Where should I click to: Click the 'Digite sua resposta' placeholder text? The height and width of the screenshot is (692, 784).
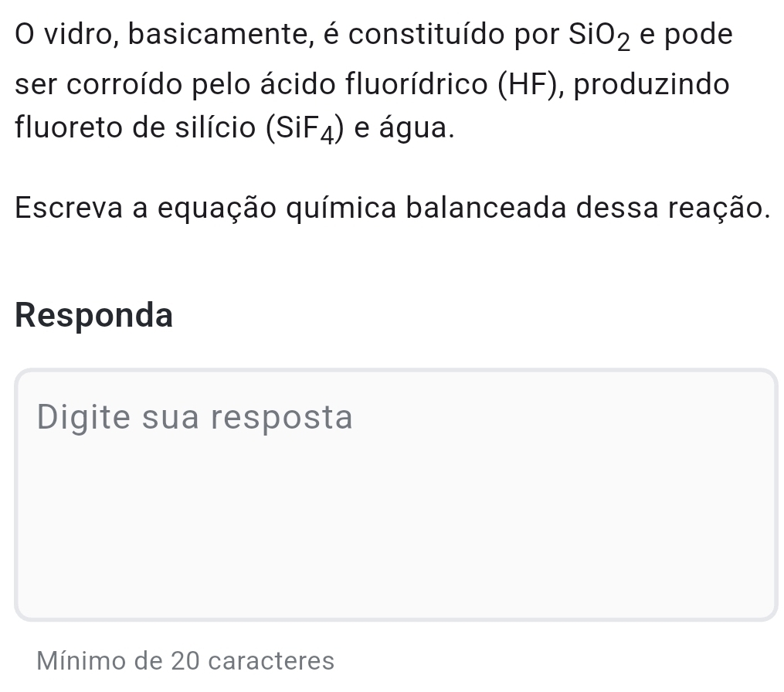(x=195, y=418)
